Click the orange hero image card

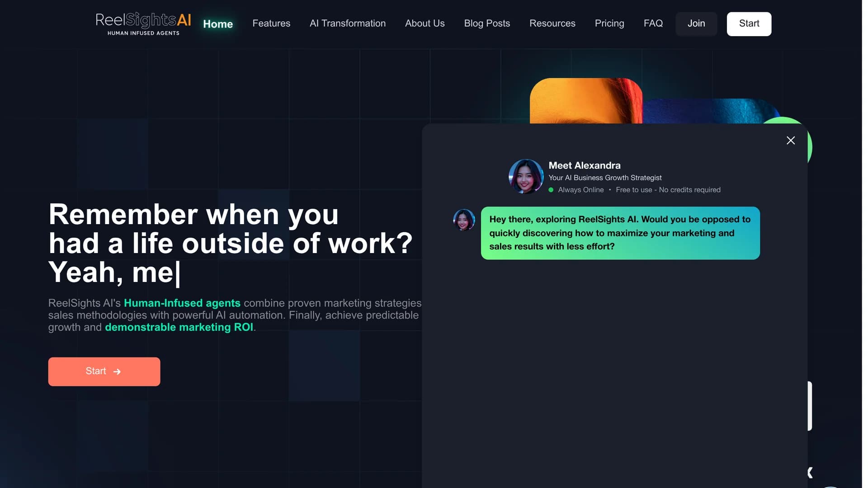pos(586,101)
